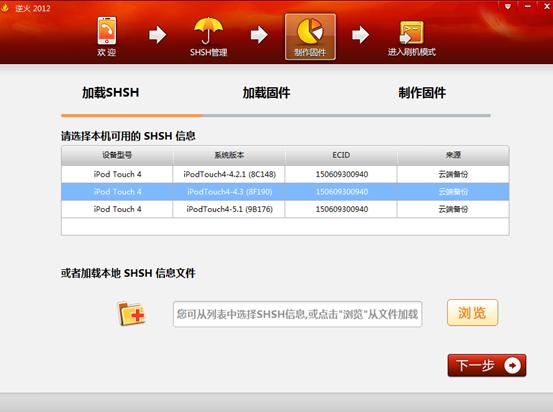
Task: Click ECID 150609300940 in the 5.1 row
Action: 342,209
